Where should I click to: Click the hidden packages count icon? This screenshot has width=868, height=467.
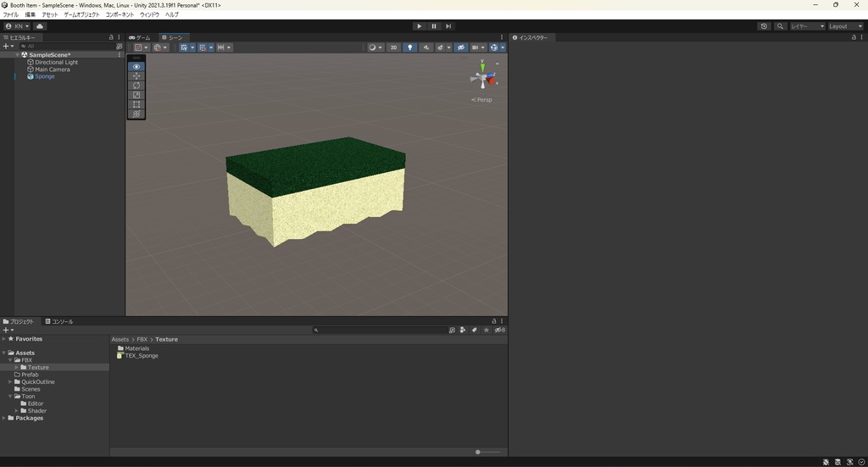[499, 330]
